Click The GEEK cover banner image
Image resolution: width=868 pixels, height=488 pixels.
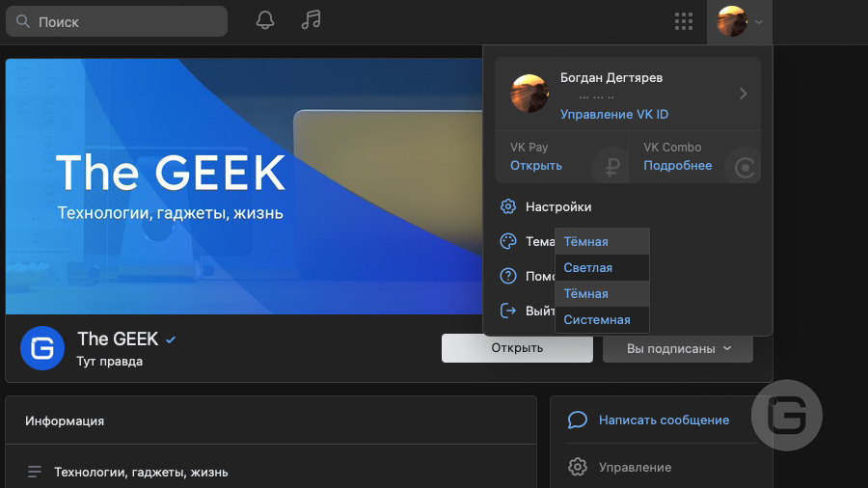[244, 186]
